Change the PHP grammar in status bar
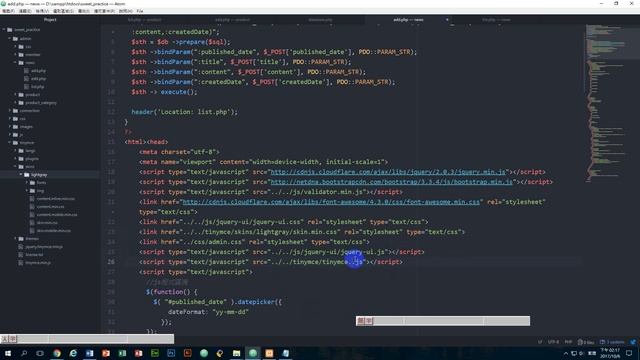 pos(568,342)
